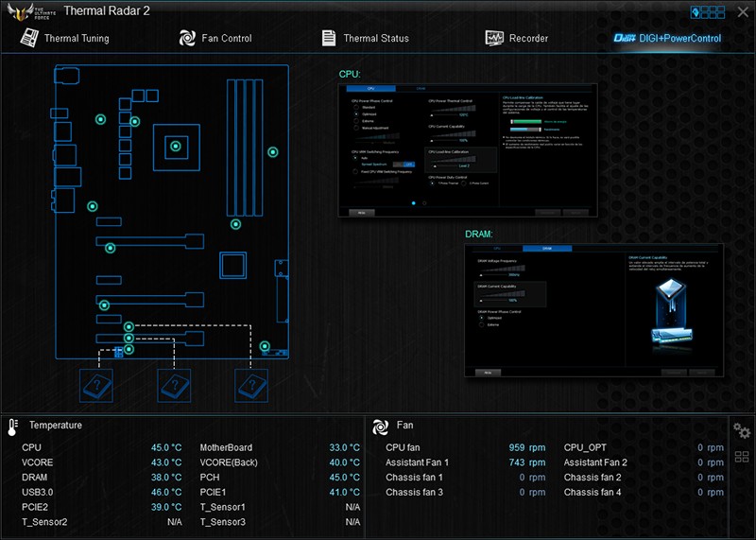The height and width of the screenshot is (540, 756).
Task: Click the PCH temperature row label
Action: [209, 478]
